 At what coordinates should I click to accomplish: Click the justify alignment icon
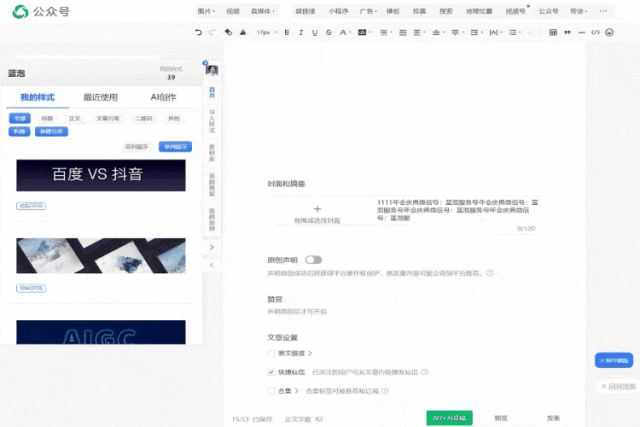403,32
